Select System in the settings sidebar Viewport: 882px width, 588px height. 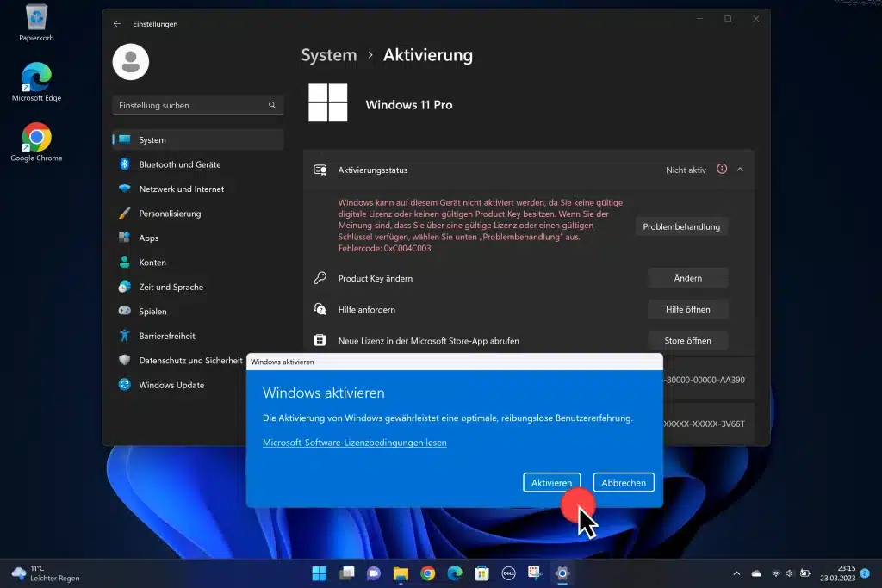[198, 139]
